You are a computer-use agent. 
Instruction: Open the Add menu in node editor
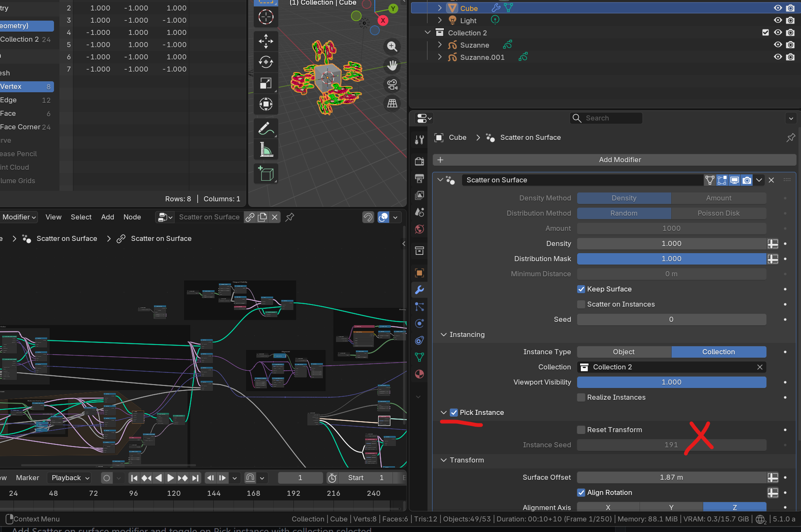tap(108, 217)
